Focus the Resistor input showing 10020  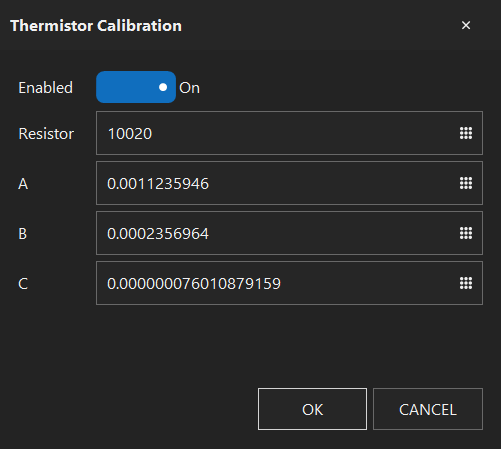(289, 133)
